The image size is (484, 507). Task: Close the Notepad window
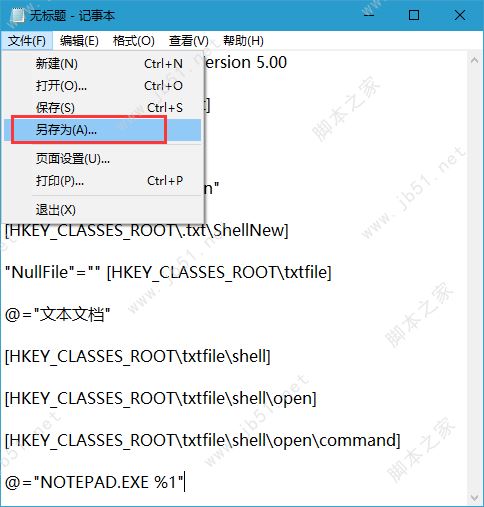click(x=460, y=15)
